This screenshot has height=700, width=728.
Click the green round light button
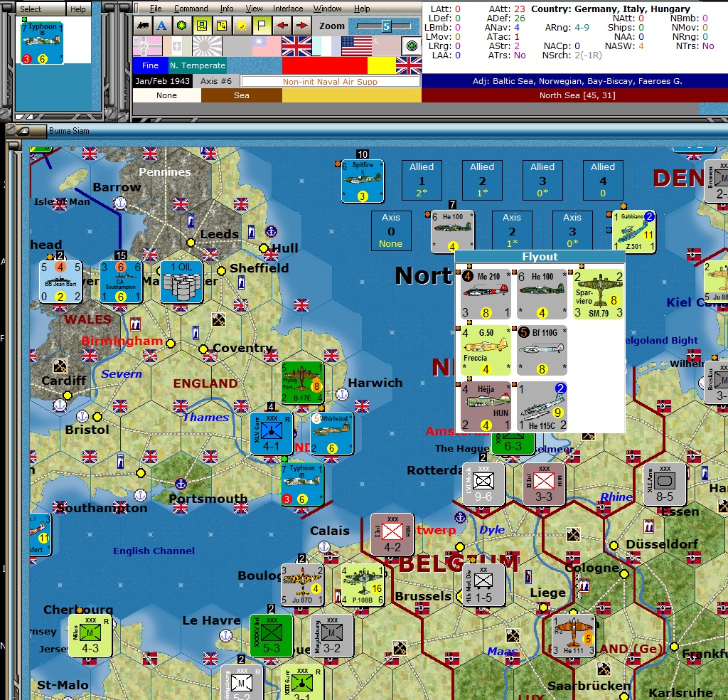[x=412, y=46]
